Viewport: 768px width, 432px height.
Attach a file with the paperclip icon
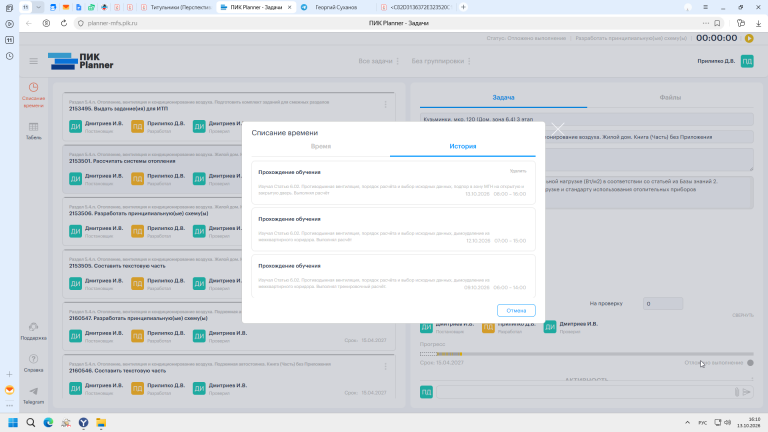pos(736,392)
